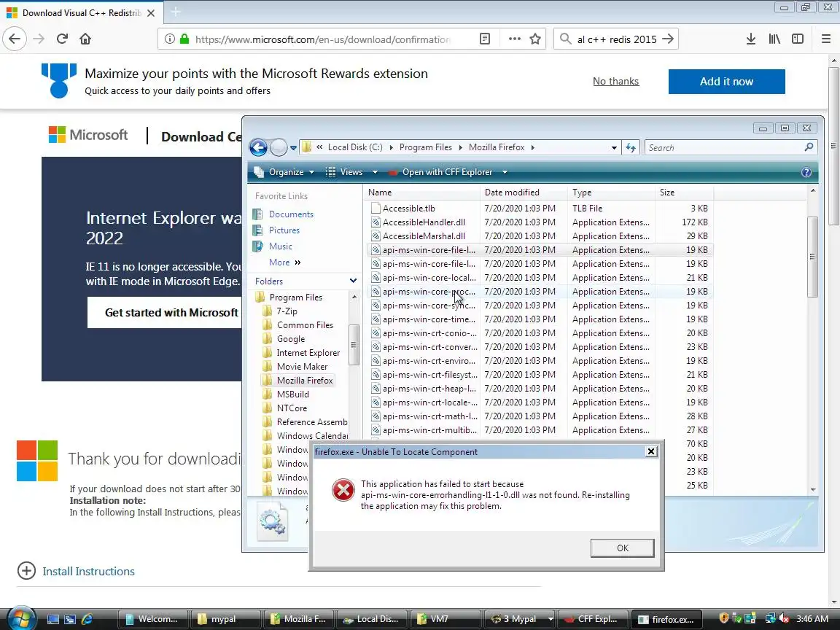Open the Microsoft logo link

click(88, 134)
